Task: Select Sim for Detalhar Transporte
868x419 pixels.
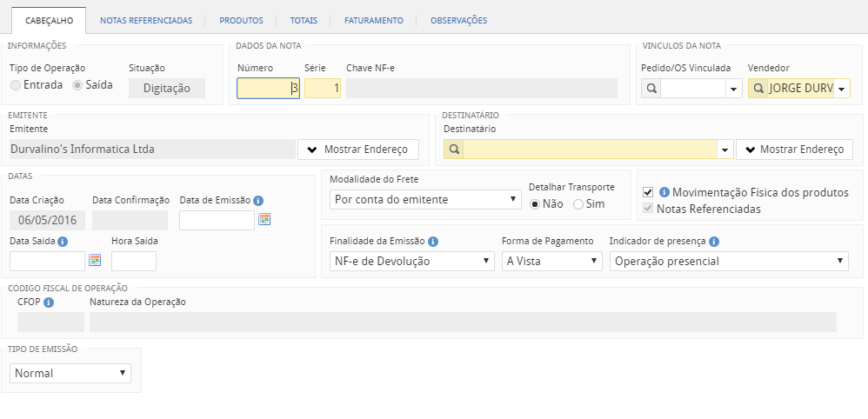Action: (x=578, y=203)
